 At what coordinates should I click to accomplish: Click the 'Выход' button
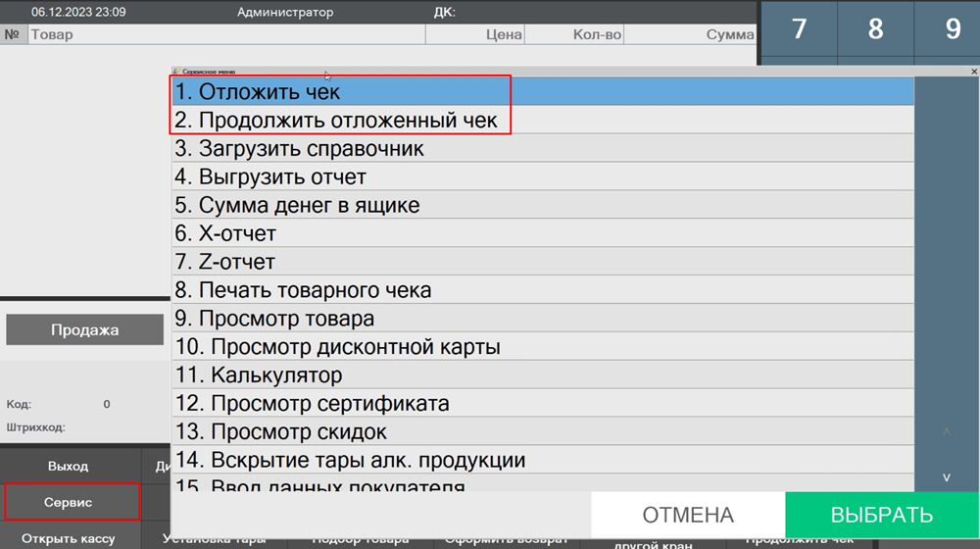point(69,466)
